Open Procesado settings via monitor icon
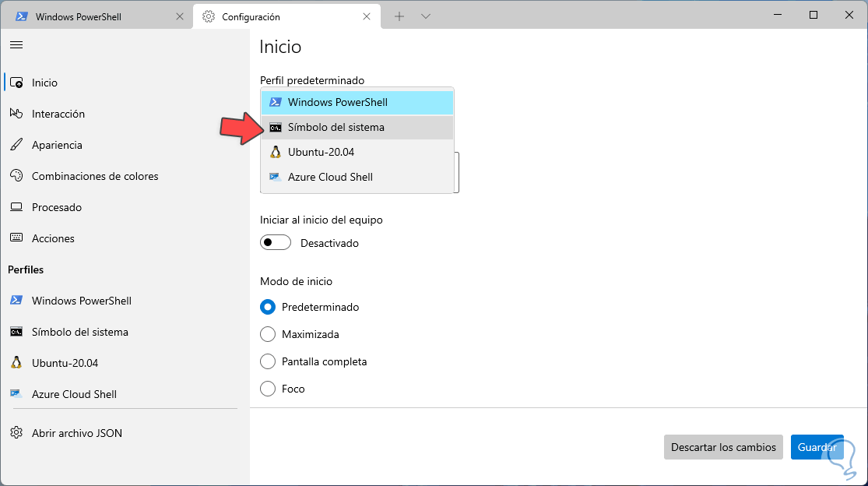868x486 pixels. pyautogui.click(x=16, y=207)
